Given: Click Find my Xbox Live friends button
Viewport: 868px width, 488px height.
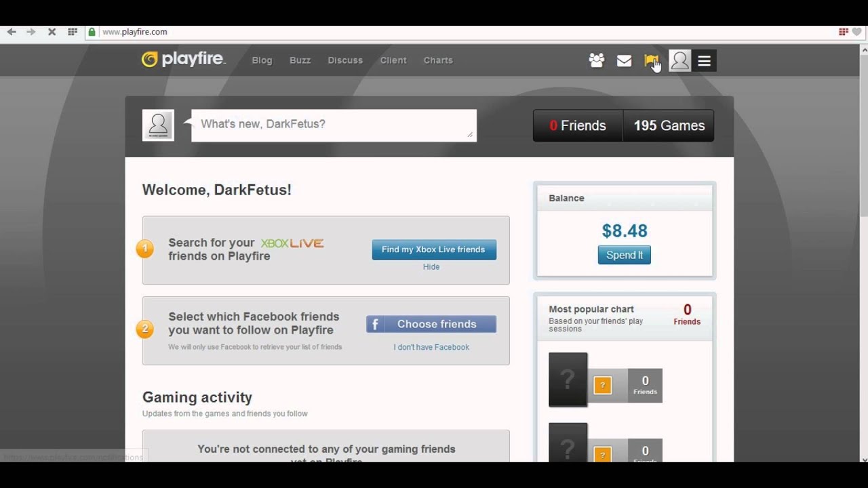Looking at the screenshot, I should [x=434, y=249].
